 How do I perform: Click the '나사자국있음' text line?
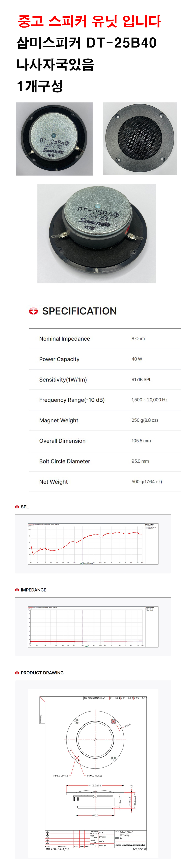coord(55,64)
